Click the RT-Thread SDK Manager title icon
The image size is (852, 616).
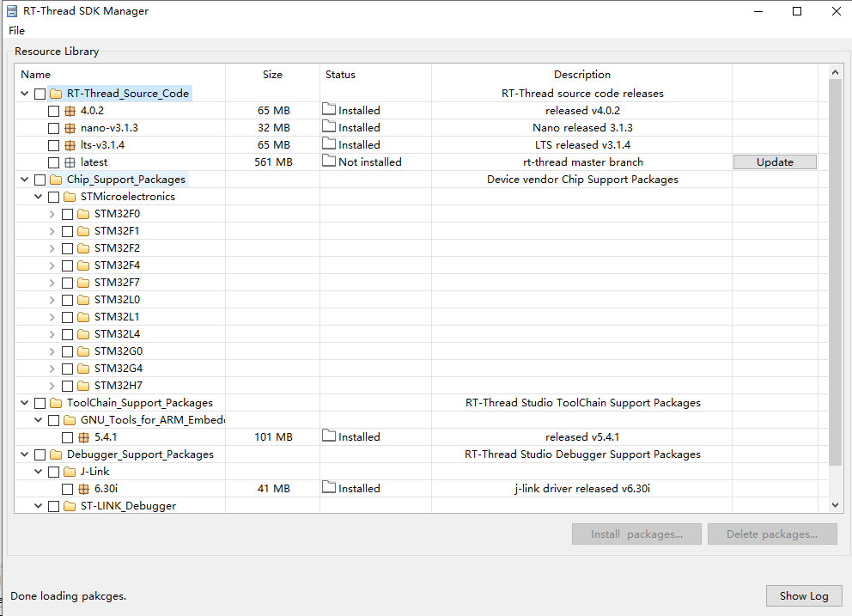13,11
